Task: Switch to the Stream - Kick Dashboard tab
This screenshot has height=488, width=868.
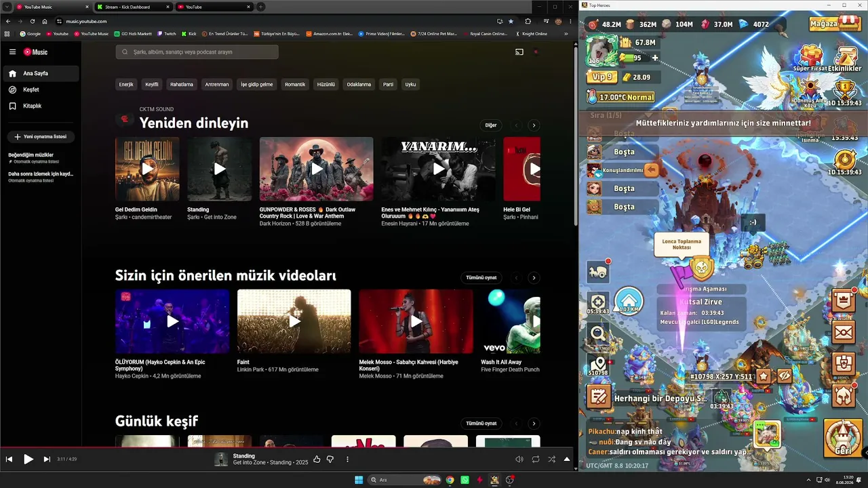Action: tap(132, 7)
